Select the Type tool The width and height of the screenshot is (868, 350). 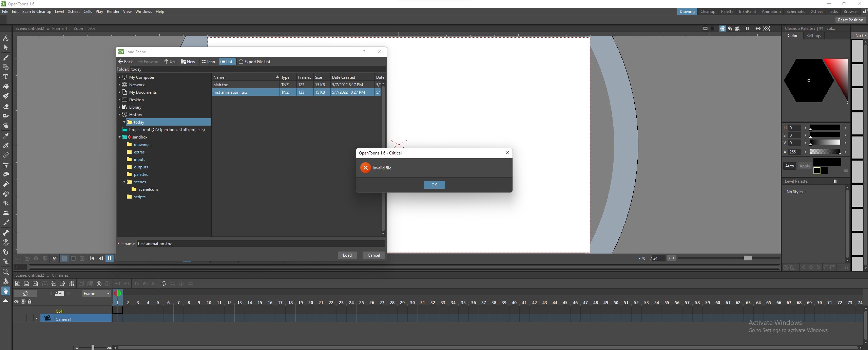pos(6,77)
